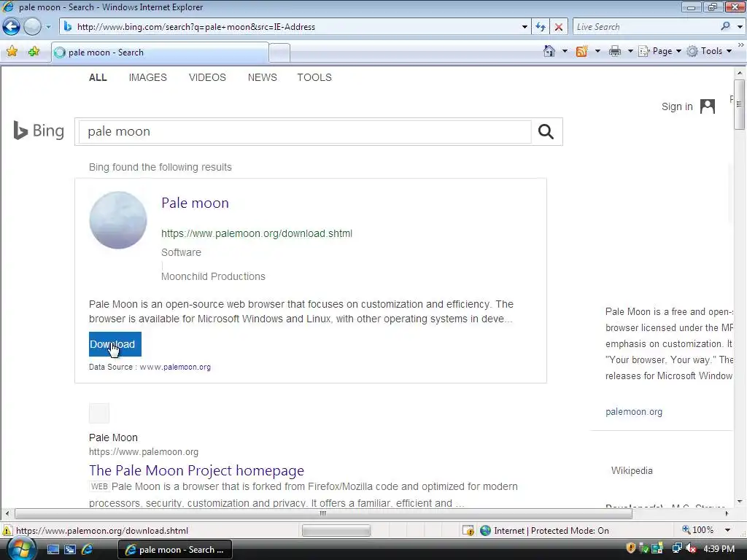This screenshot has height=560, width=747.
Task: Click the Pale Moon logo thumbnail
Action: click(x=118, y=220)
